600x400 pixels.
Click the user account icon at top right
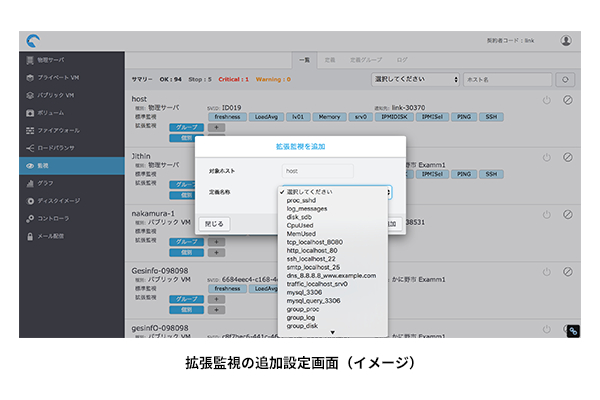566,41
